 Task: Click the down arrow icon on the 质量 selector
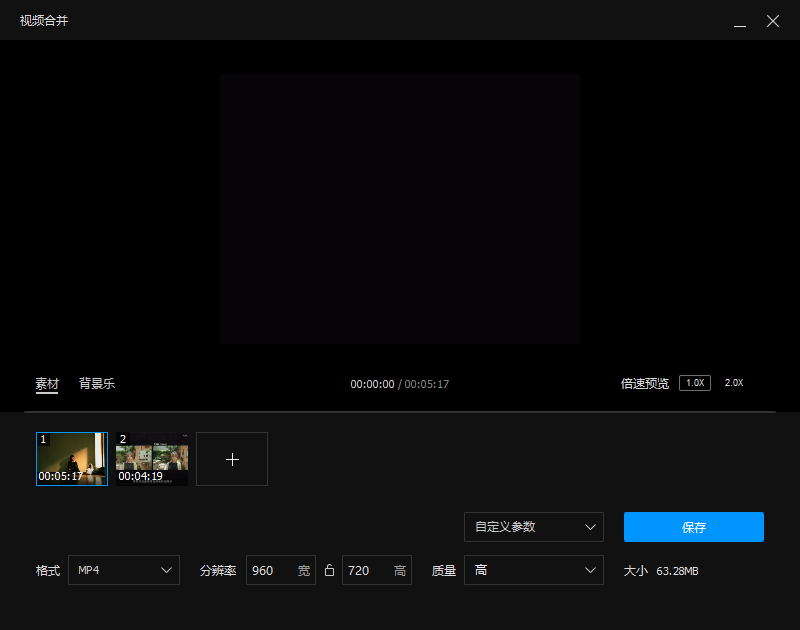pos(592,570)
